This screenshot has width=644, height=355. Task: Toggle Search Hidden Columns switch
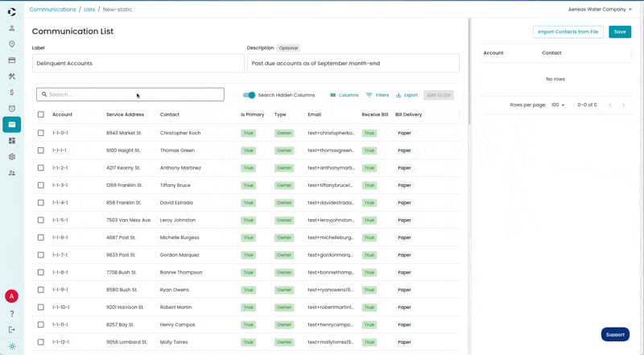click(249, 95)
